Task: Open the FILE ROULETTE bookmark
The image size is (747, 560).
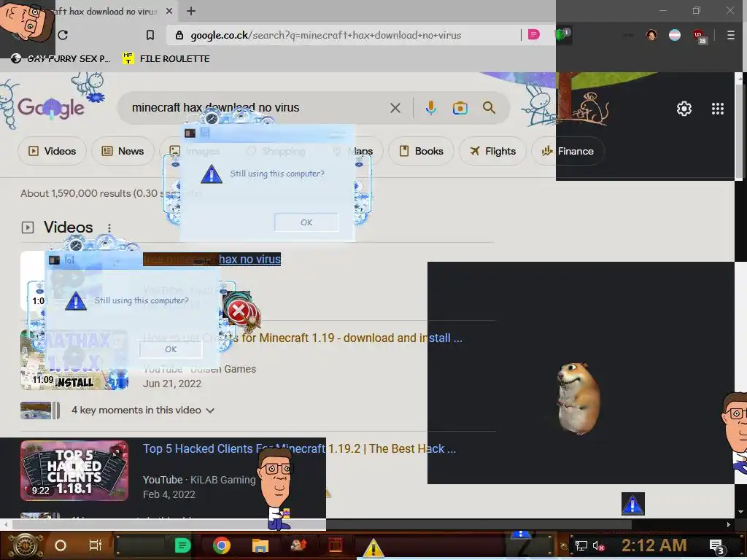Action: [x=166, y=58]
